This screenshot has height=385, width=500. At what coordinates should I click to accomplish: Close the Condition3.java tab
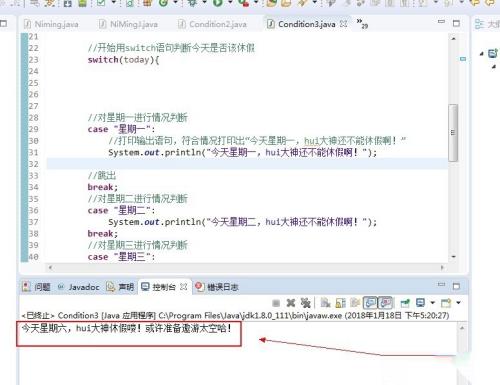344,24
